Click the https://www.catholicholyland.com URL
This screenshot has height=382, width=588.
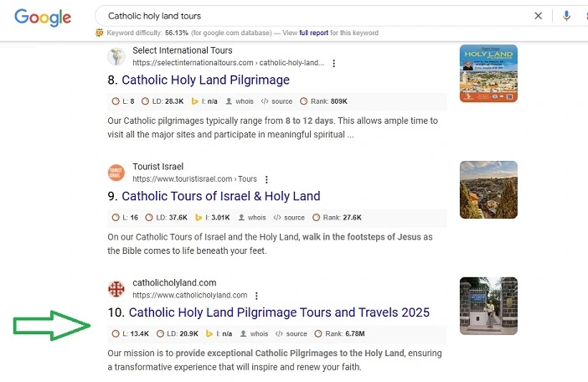190,295
